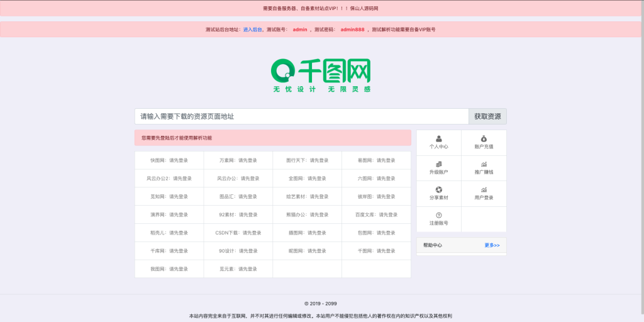Select the 图行天下：请先登录 cell

[307, 160]
